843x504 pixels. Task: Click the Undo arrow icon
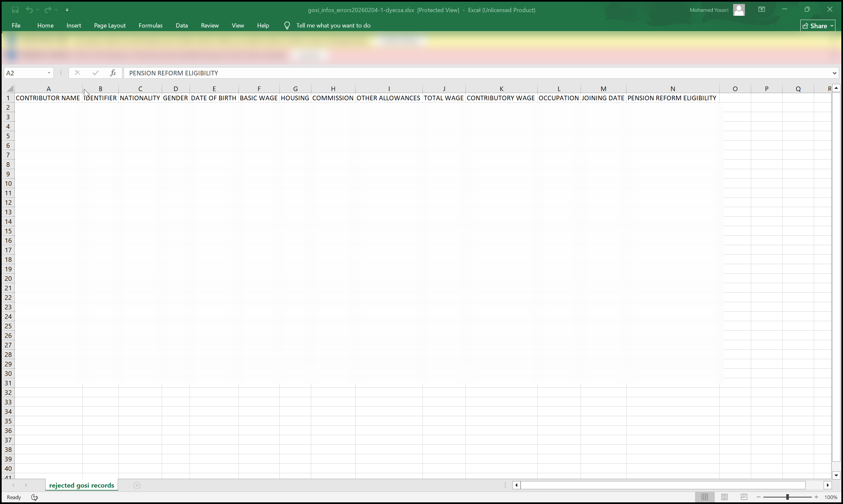pos(29,10)
